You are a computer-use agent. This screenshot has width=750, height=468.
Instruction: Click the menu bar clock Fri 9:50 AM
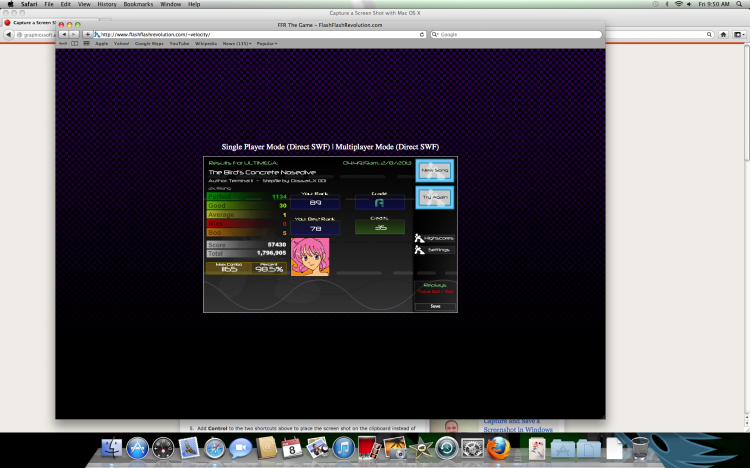(x=714, y=4)
